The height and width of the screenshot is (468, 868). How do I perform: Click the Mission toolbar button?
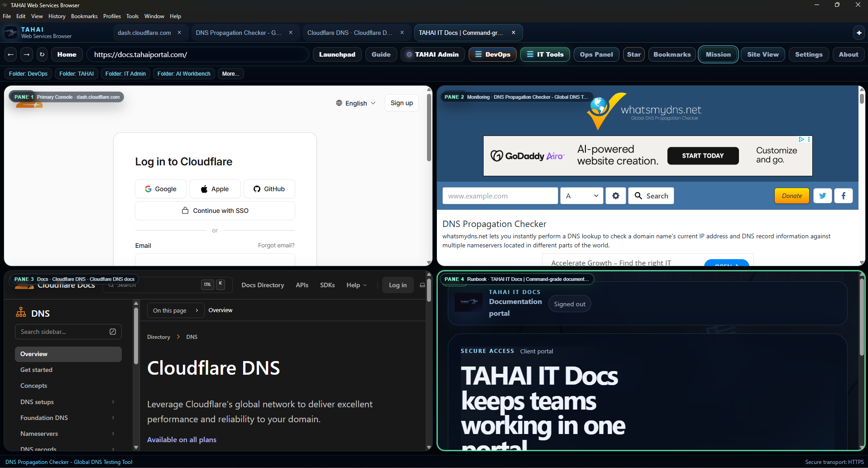pyautogui.click(x=718, y=54)
